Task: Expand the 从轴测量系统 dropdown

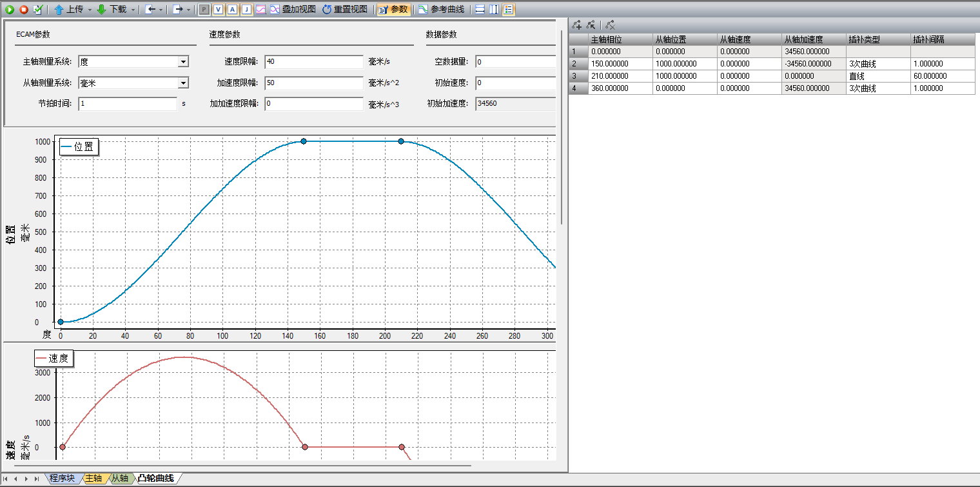Action: pos(183,83)
